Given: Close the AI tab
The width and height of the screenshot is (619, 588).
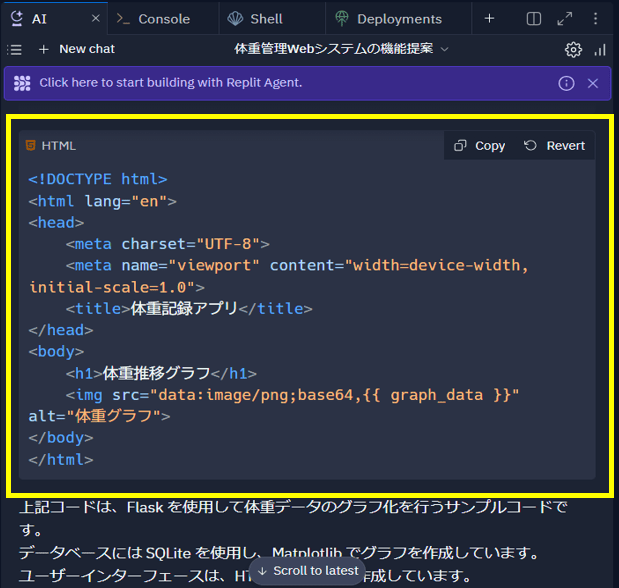Looking at the screenshot, I should (96, 18).
